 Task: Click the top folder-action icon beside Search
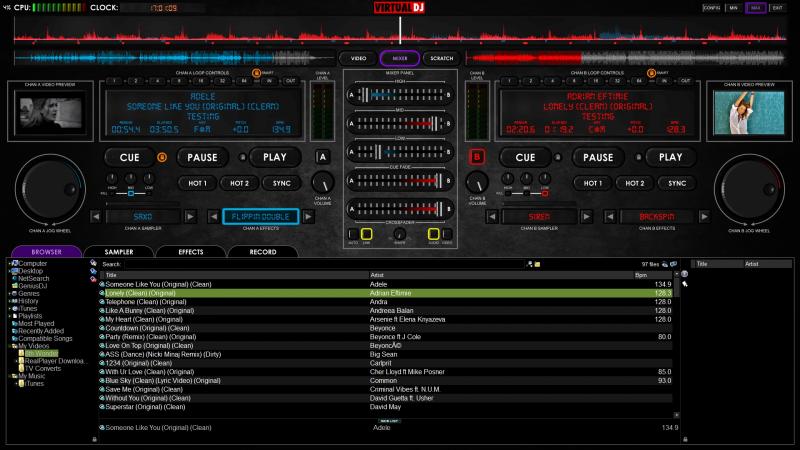(x=93, y=263)
